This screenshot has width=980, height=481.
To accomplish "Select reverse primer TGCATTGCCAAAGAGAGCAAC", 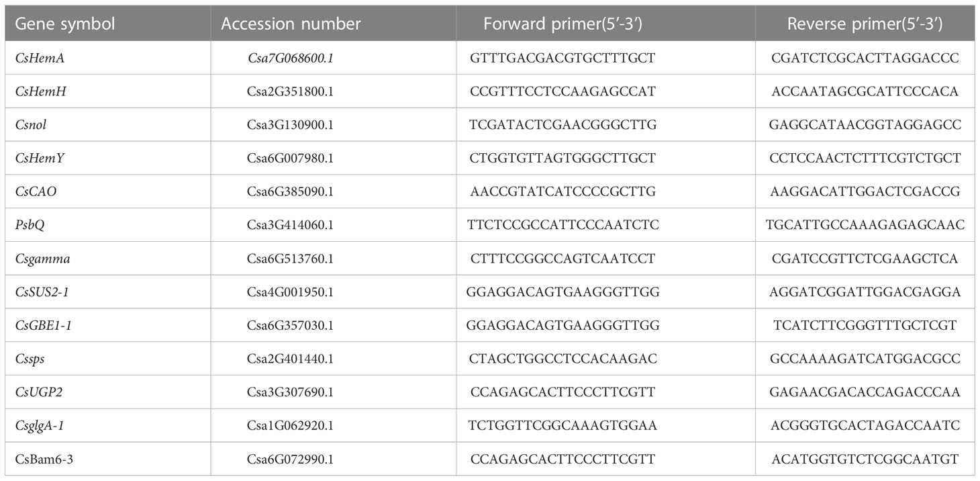I will pos(865,226).
